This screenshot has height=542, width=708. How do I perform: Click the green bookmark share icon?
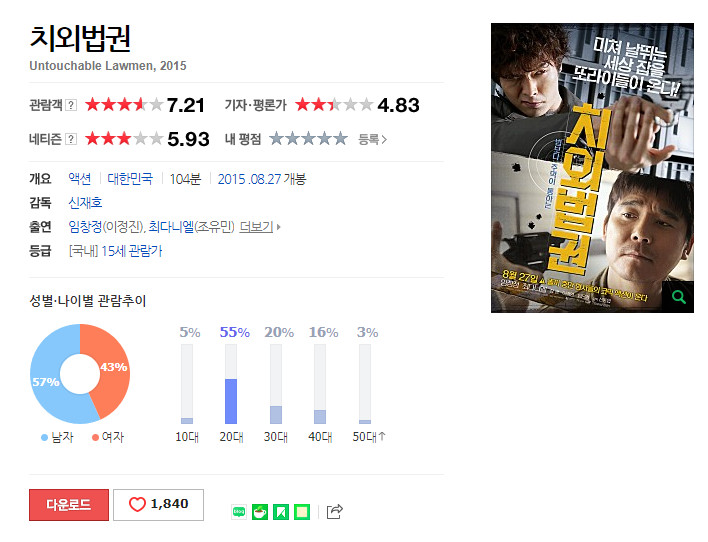[x=281, y=512]
